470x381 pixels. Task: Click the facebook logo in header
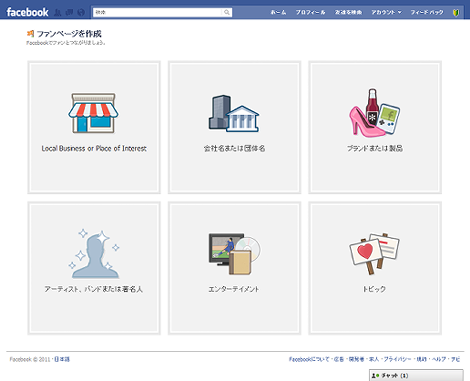pos(28,12)
